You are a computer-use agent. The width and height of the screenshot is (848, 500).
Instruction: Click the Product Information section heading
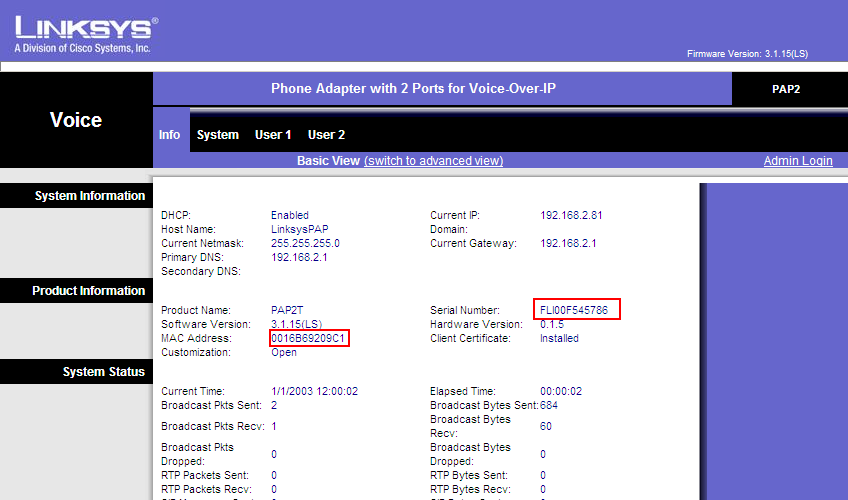click(x=89, y=291)
